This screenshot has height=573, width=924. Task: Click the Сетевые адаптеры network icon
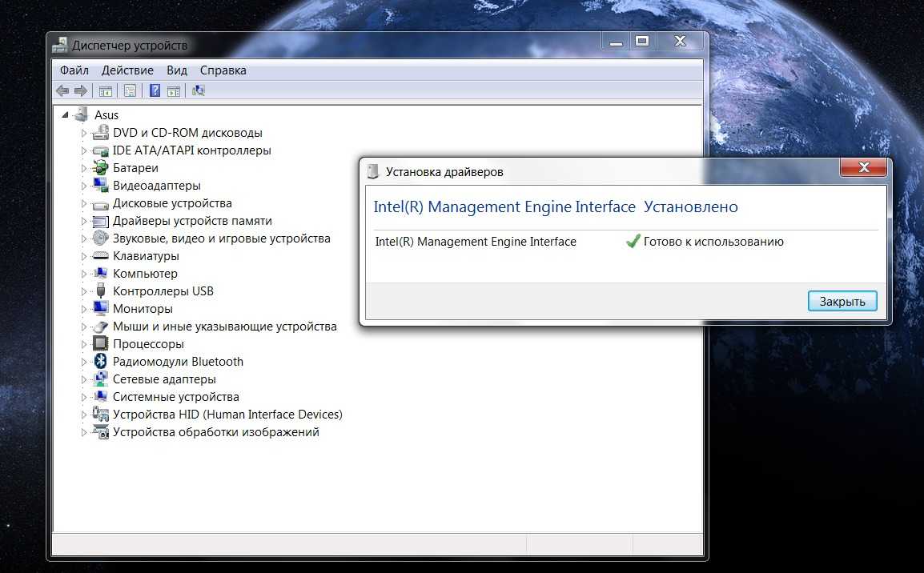click(x=101, y=379)
